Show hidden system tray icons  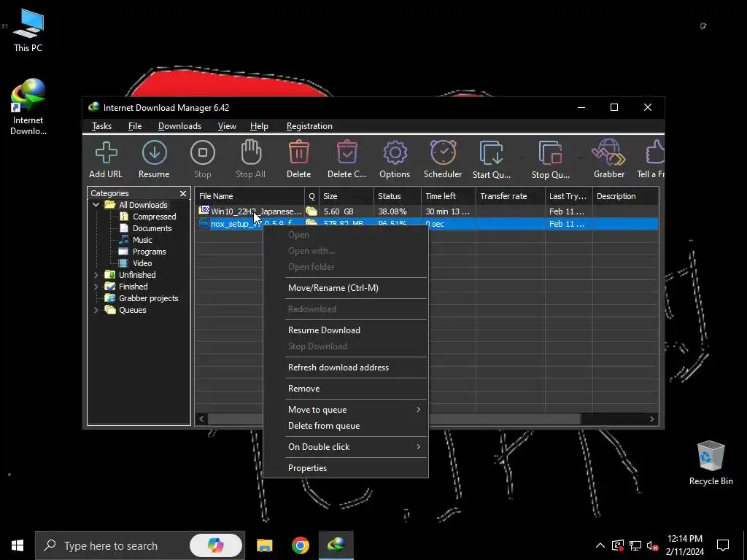tap(600, 545)
